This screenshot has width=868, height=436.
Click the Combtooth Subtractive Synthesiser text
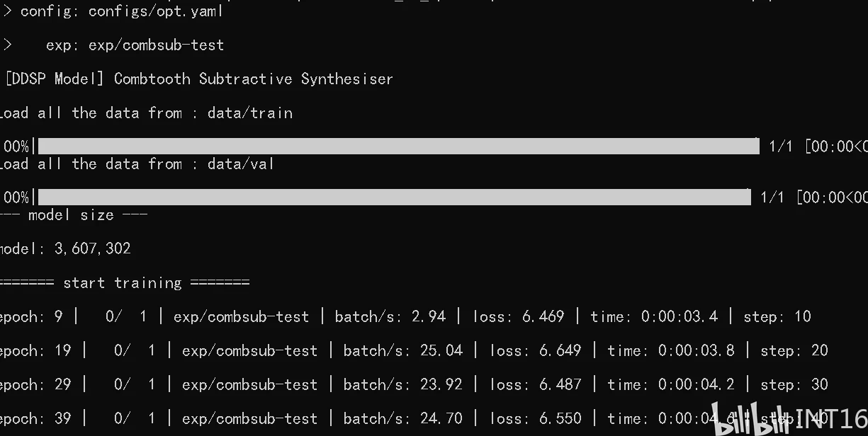click(253, 79)
